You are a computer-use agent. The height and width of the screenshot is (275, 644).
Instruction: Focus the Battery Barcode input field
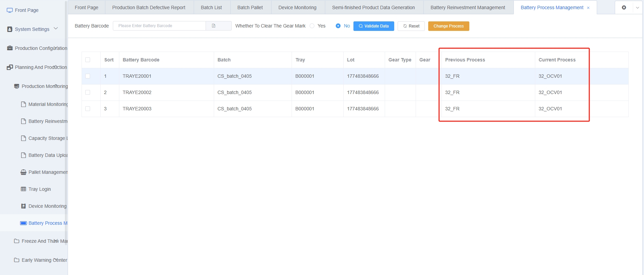pos(159,26)
